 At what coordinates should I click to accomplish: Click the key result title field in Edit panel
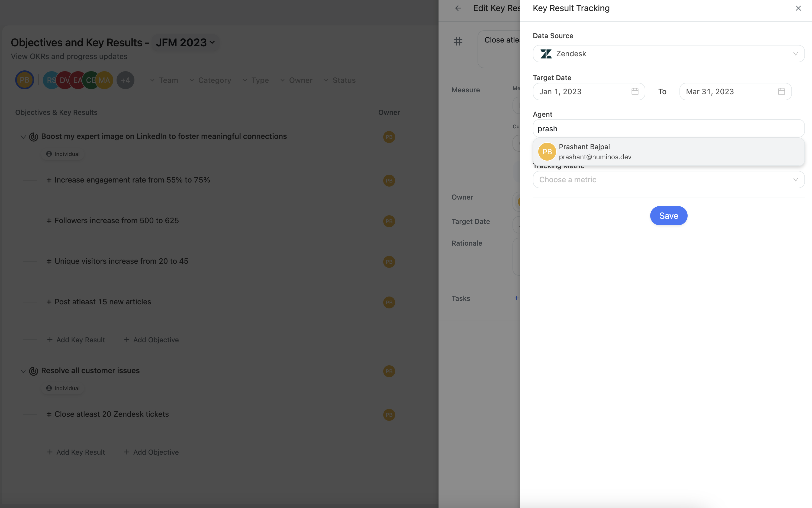click(x=499, y=49)
